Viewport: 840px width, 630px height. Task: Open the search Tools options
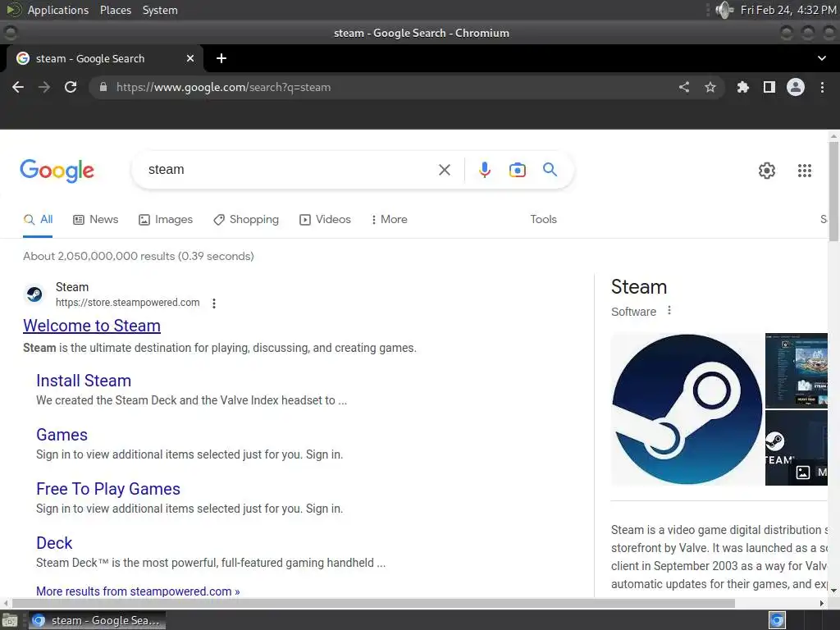543,220
